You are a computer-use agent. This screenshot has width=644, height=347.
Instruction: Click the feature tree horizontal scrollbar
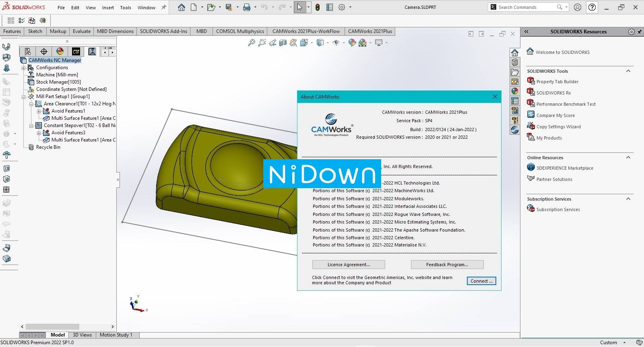[67, 326]
